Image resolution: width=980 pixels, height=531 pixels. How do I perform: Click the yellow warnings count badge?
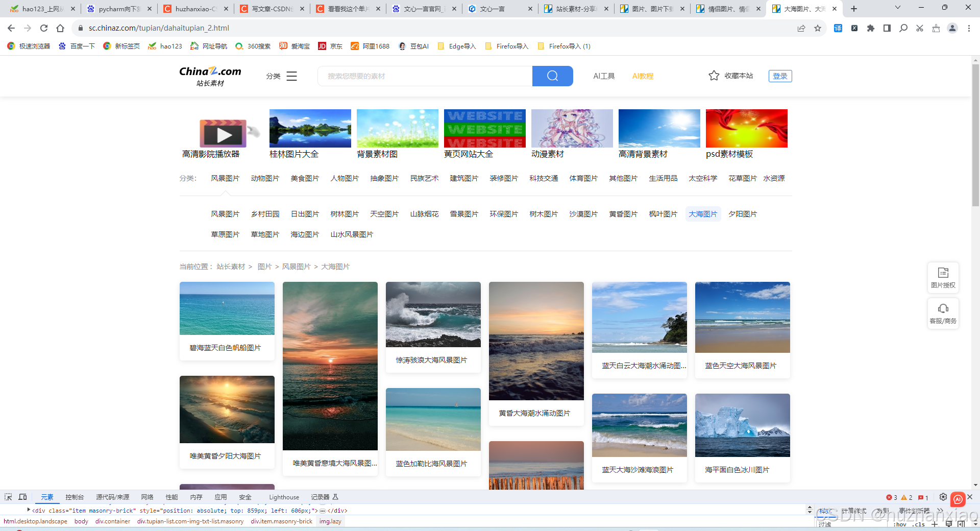907,497
